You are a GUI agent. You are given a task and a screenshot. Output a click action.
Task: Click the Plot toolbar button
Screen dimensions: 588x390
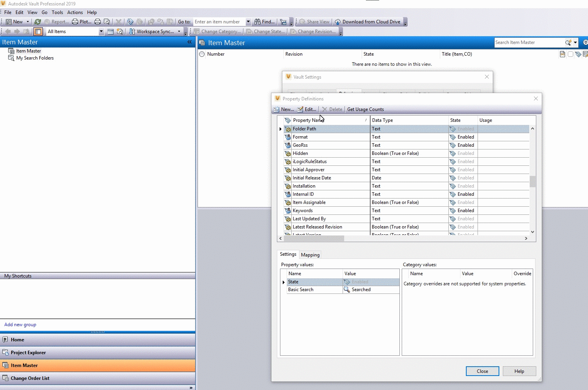[82, 22]
